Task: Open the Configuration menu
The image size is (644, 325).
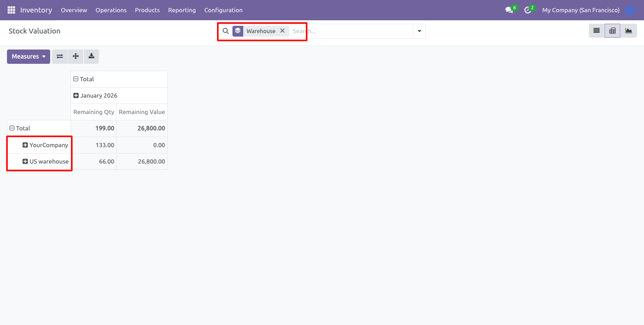Action: (x=223, y=10)
